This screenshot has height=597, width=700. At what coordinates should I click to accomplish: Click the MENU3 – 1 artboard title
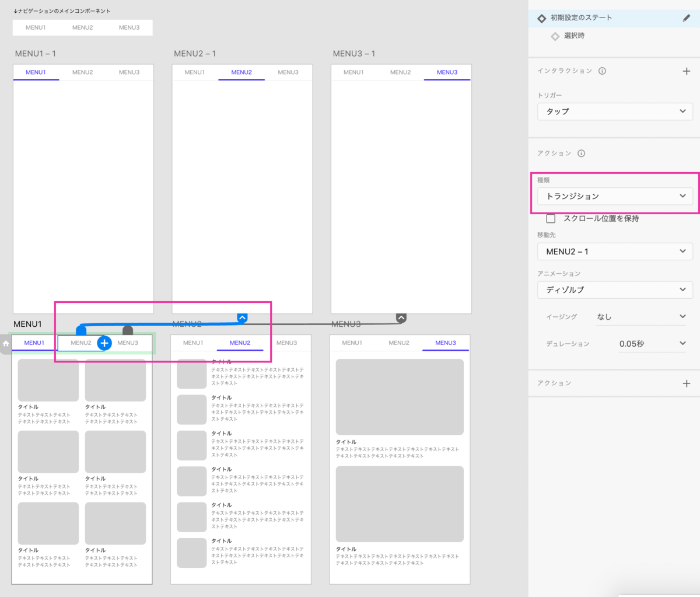coord(354,54)
